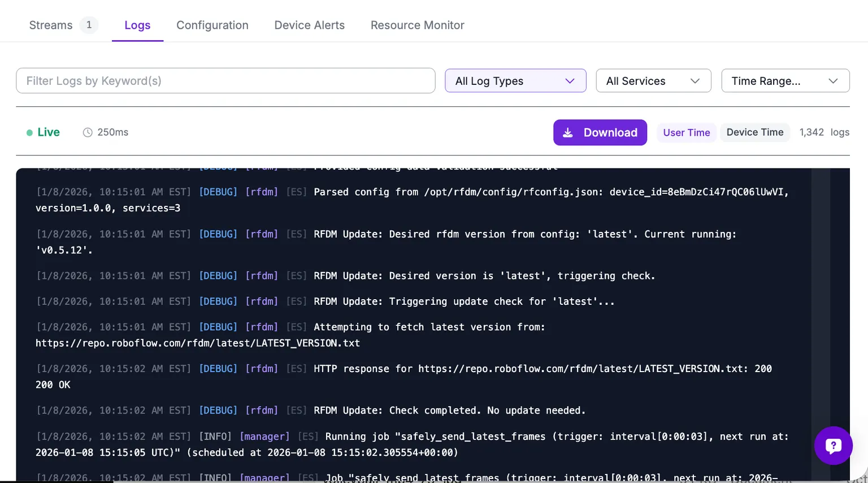Open the help chat bubble
868x483 pixels.
click(x=834, y=446)
